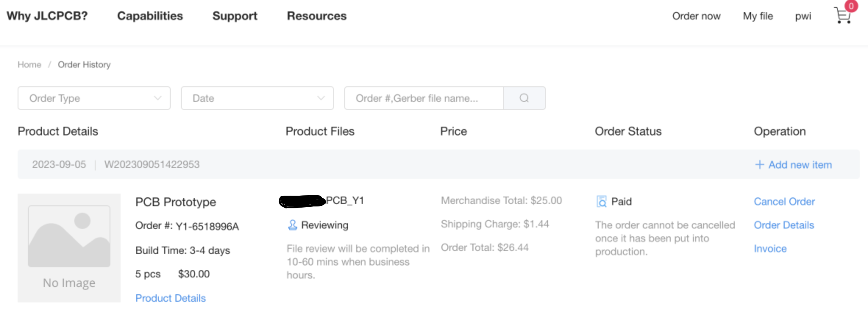Open the Capabilities menu
The image size is (868, 316).
[150, 16]
